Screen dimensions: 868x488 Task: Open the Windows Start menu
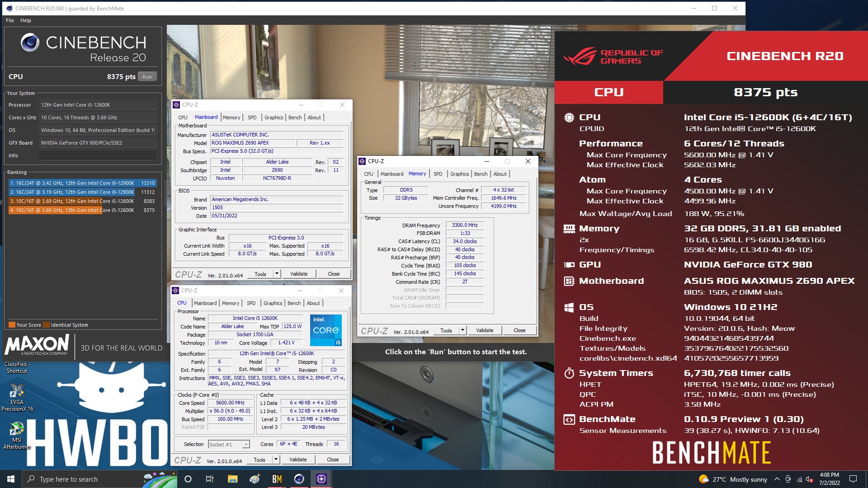[x=11, y=479]
